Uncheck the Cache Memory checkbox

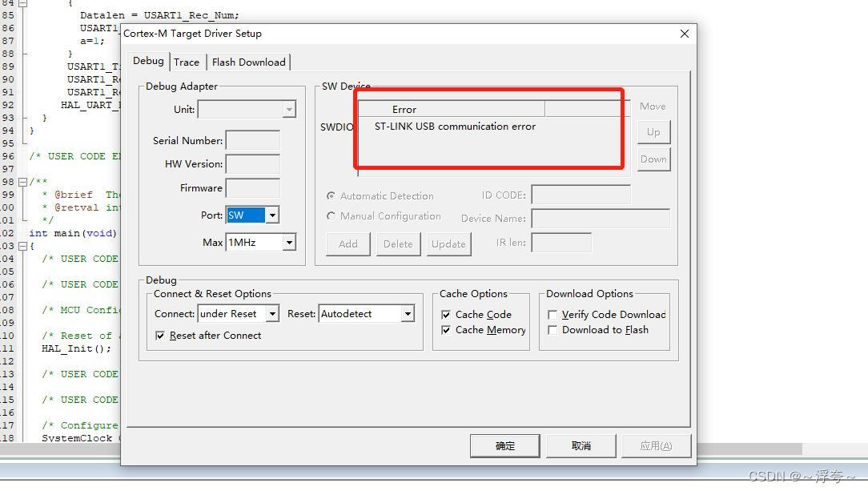447,330
